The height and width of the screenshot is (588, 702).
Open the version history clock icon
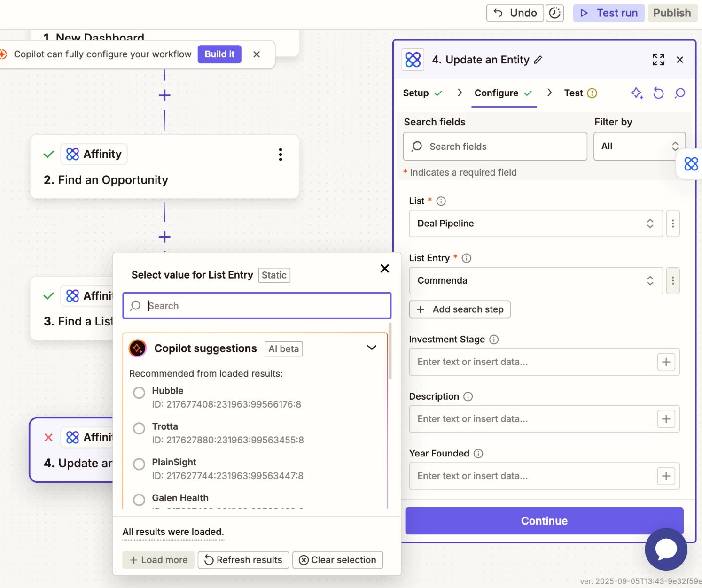(555, 13)
